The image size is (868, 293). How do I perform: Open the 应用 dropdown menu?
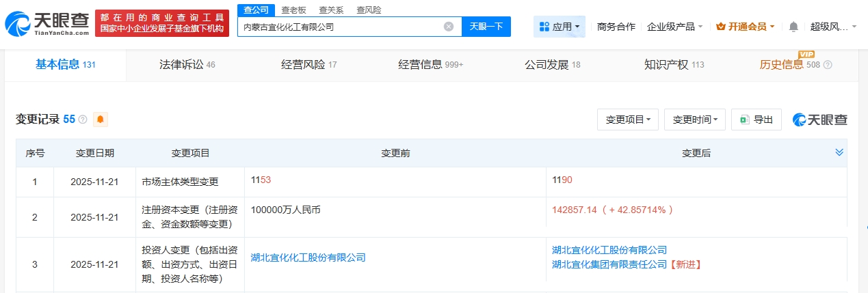pos(559,27)
